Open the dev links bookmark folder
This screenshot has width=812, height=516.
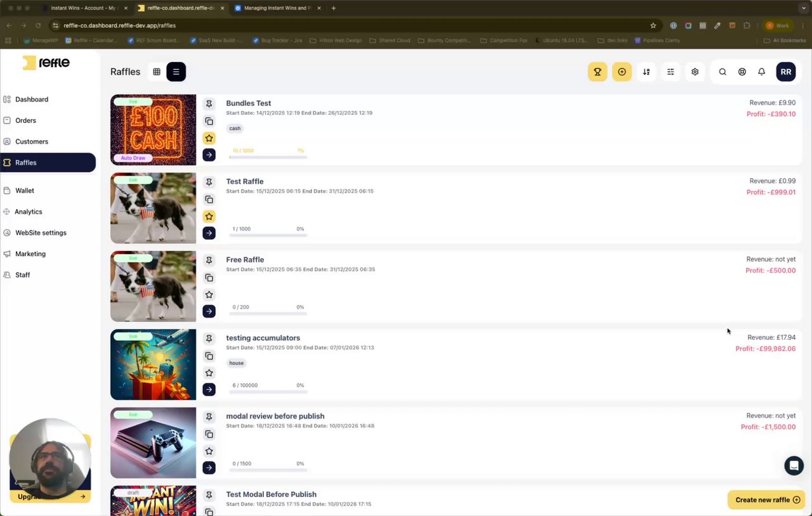click(613, 41)
